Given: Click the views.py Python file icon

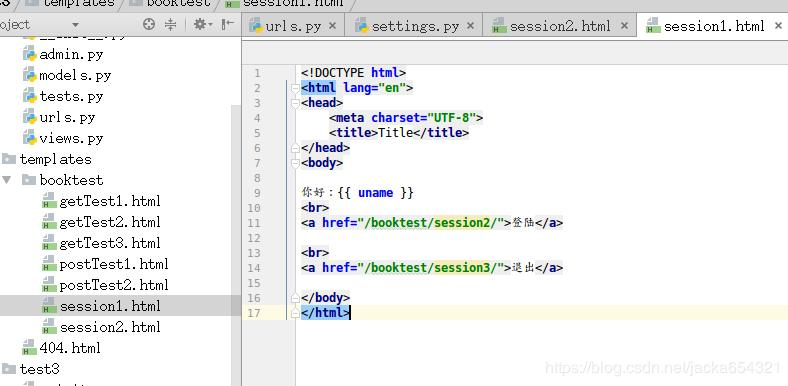Looking at the screenshot, I should coord(30,138).
